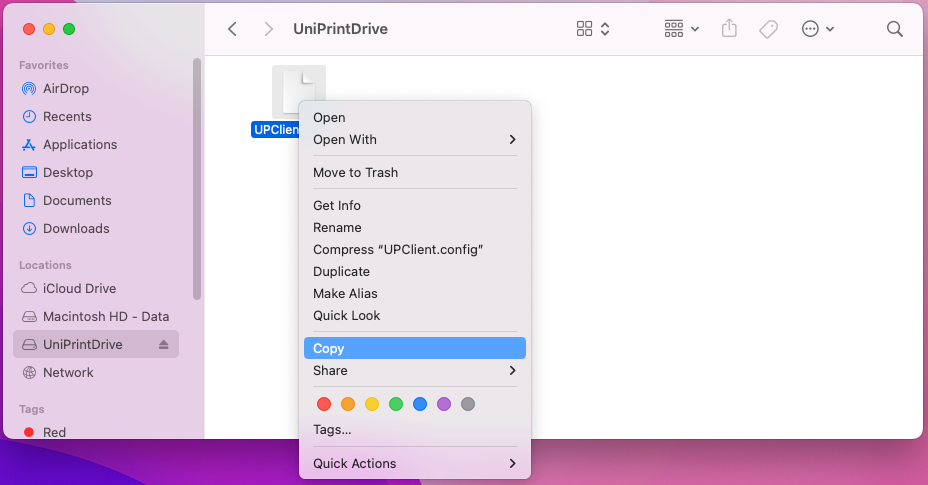Expand the Group By dropdown
928x485 pixels.
pyautogui.click(x=682, y=29)
